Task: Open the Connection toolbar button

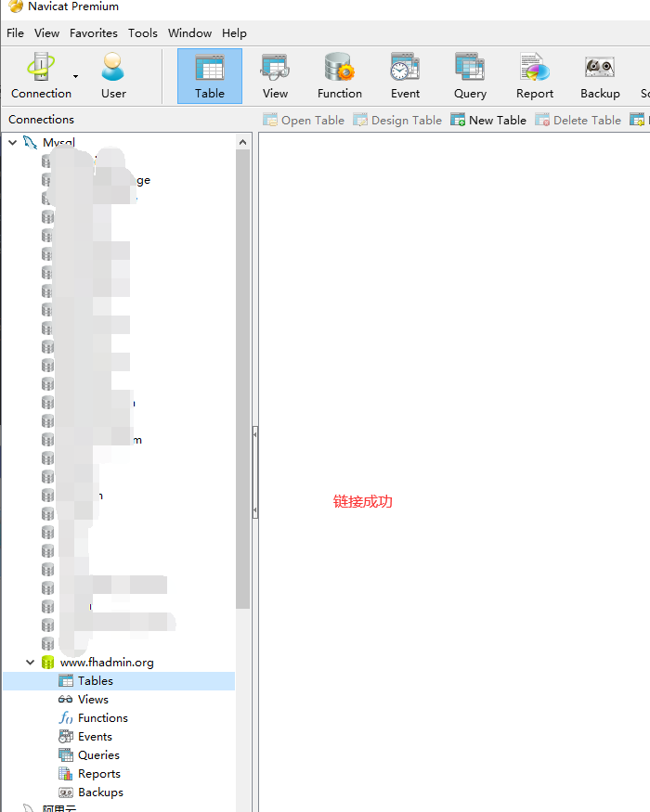Action: (x=41, y=76)
